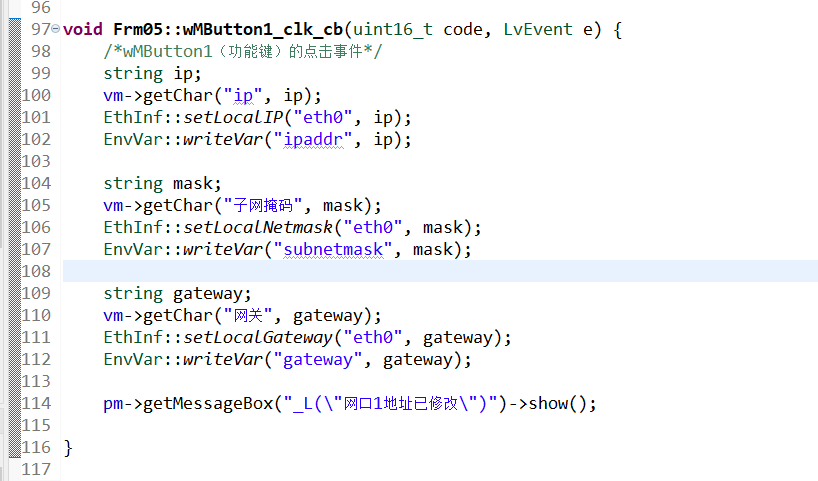This screenshot has width=818, height=481.
Task: Click the closing brace on line 116
Action: pyautogui.click(x=68, y=448)
